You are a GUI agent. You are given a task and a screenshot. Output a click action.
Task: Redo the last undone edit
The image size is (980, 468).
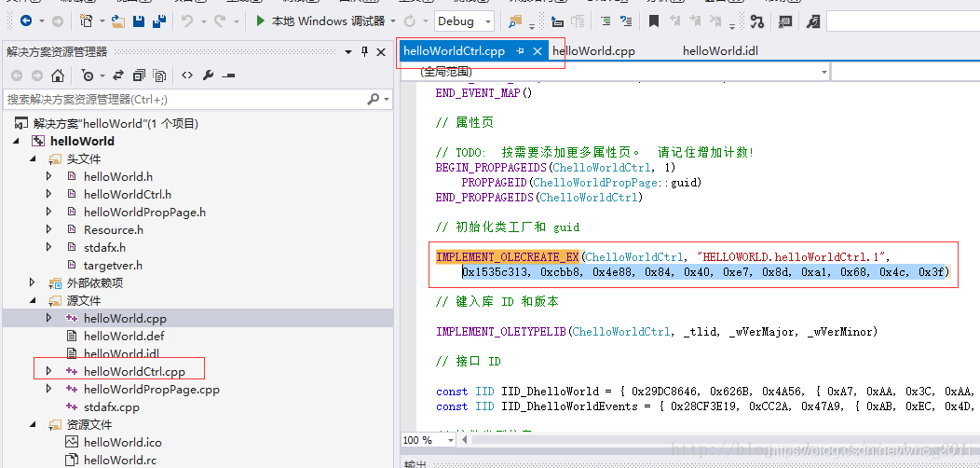(219, 21)
